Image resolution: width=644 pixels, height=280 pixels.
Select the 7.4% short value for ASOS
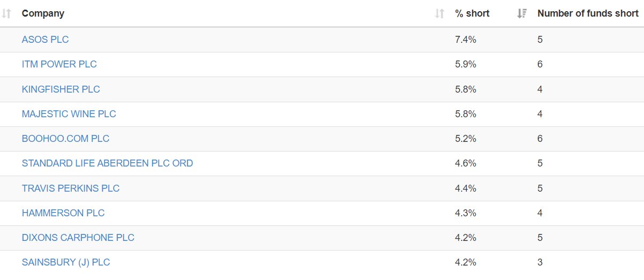466,40
